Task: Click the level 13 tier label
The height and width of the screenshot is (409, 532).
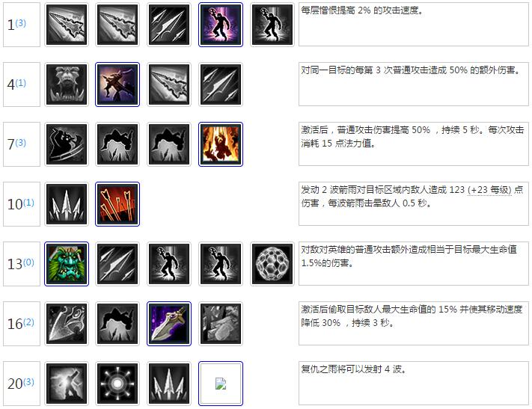Action: [22, 264]
